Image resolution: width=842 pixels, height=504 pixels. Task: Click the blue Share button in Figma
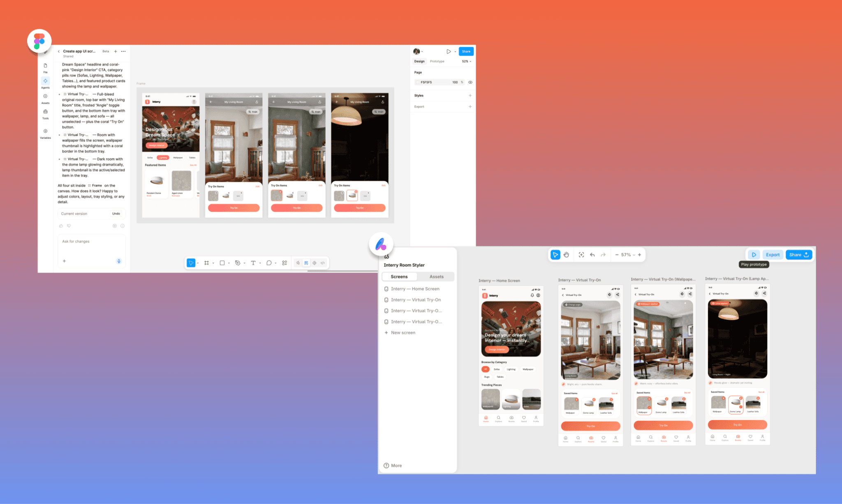tap(466, 51)
